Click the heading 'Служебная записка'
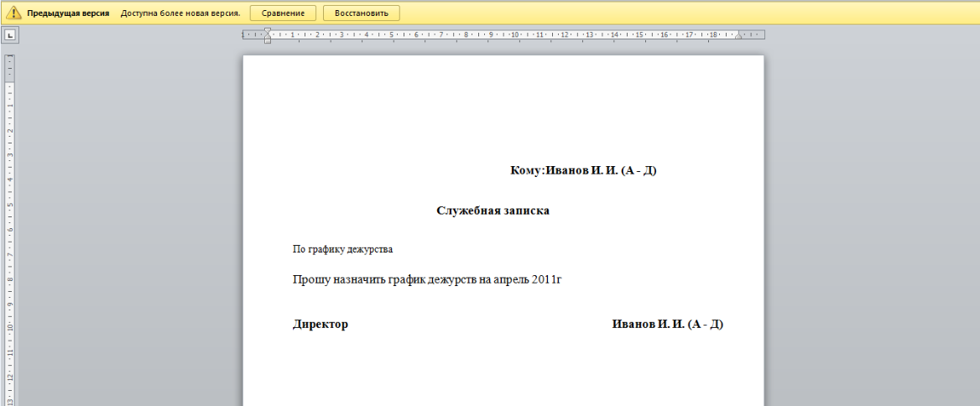The image size is (980, 406). click(493, 211)
